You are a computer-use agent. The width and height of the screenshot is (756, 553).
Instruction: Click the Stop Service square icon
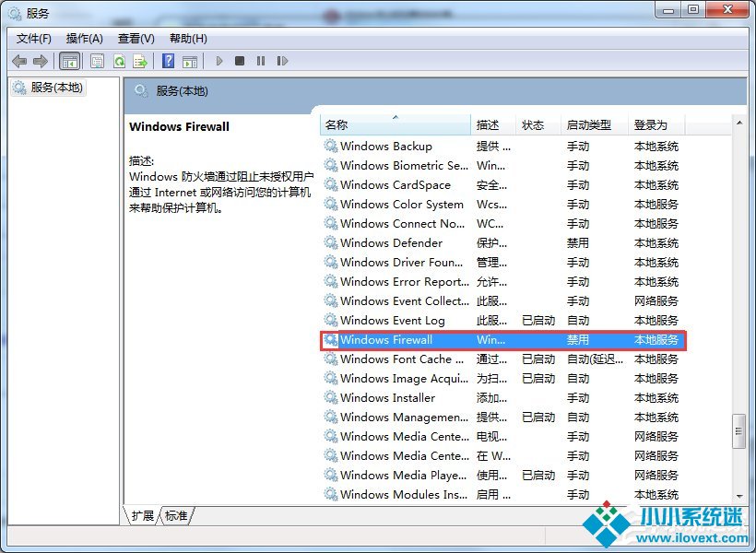pyautogui.click(x=240, y=61)
